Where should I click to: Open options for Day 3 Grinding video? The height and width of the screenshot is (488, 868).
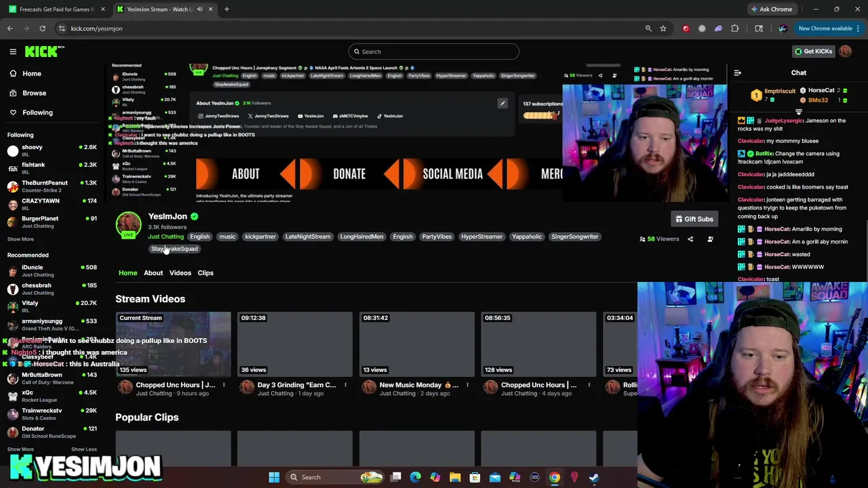pos(345,385)
